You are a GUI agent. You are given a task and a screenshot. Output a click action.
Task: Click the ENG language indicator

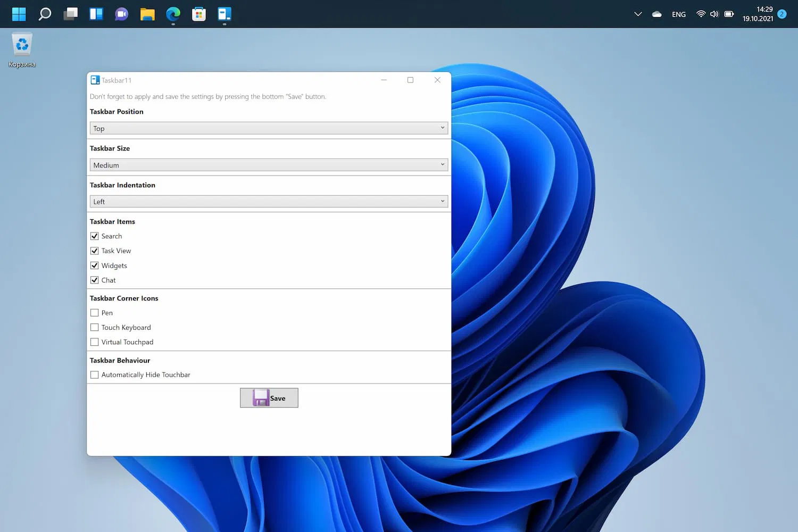[x=678, y=14]
